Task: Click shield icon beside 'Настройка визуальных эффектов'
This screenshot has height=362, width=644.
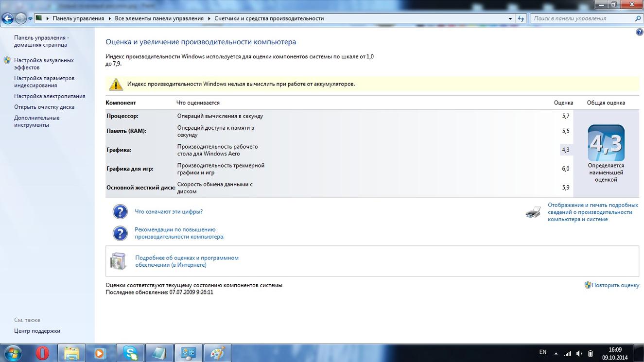Action: coord(7,61)
